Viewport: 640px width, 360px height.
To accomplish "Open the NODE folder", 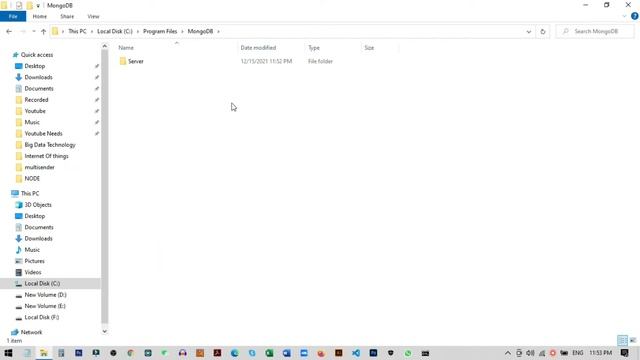I will pos(32,178).
